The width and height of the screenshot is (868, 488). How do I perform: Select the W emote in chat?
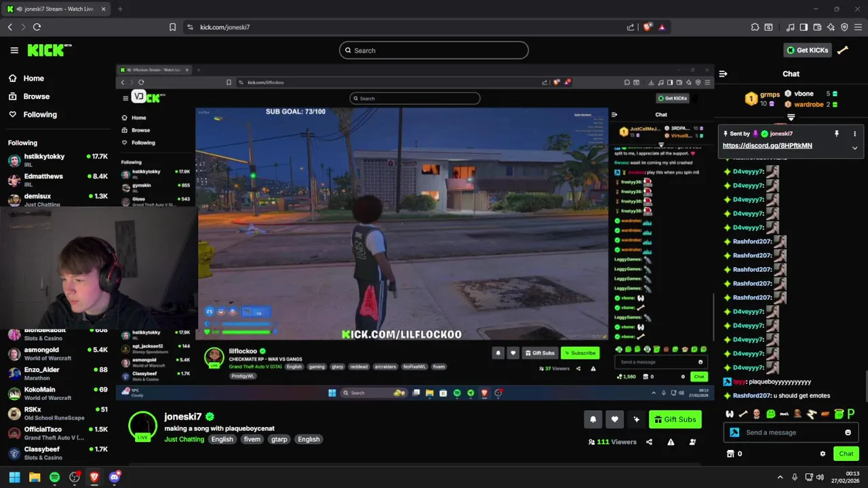[730, 414]
